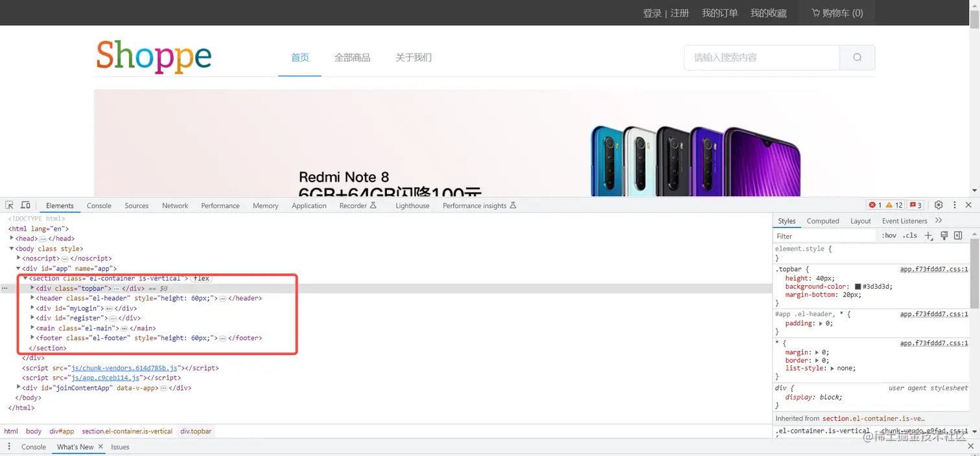This screenshot has width=980, height=456.
Task: Expand the div class="topbar" node
Action: click(32, 288)
